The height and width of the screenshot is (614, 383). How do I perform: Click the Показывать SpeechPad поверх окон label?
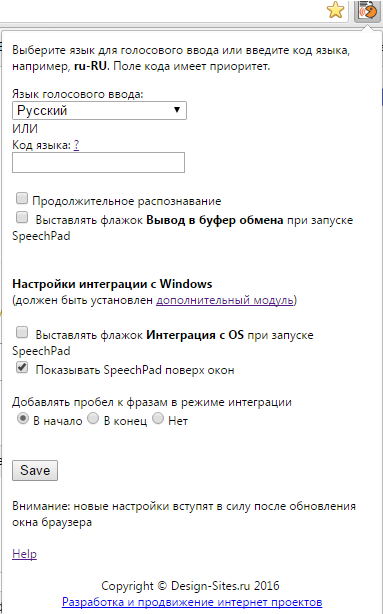tap(135, 370)
